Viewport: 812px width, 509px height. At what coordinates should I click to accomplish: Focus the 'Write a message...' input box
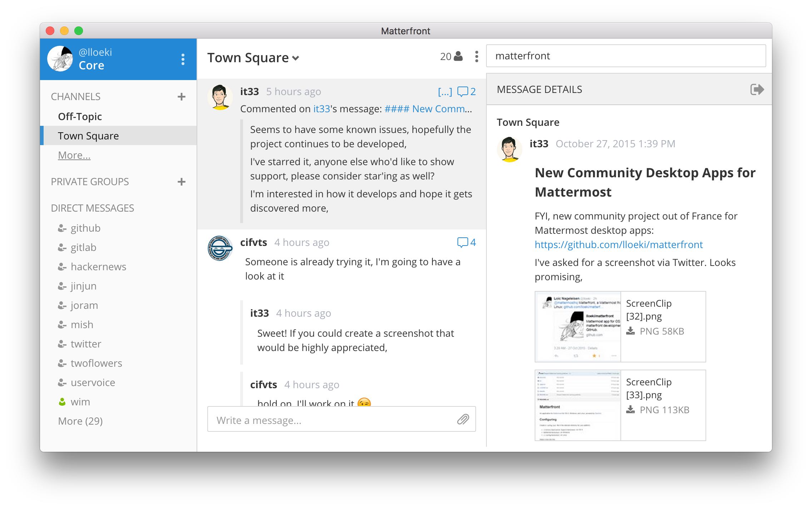(x=341, y=419)
